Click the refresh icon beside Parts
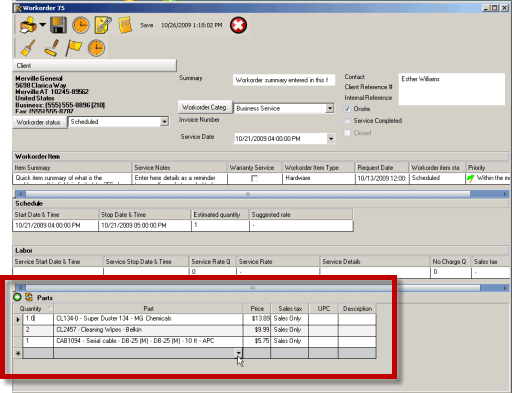The width and height of the screenshot is (512, 393). (x=29, y=297)
